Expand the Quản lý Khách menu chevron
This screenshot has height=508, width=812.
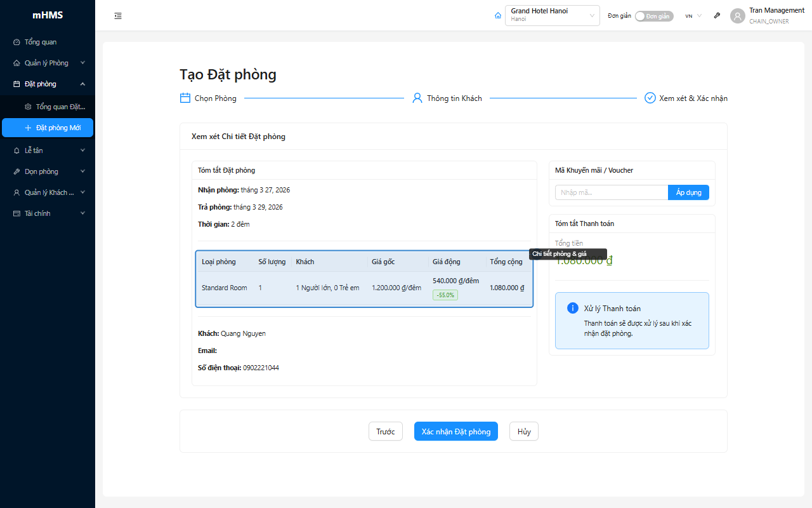click(82, 192)
